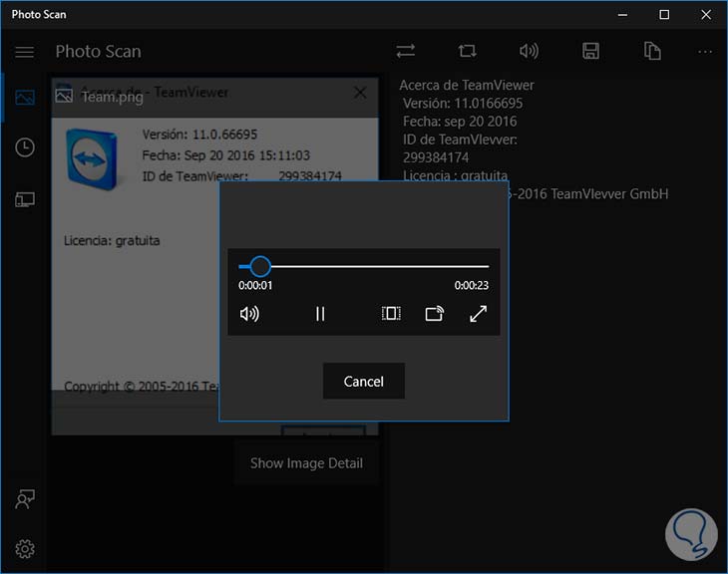
Task: Click the 'Versión: 11.0166695' recognized text line
Action: (463, 103)
